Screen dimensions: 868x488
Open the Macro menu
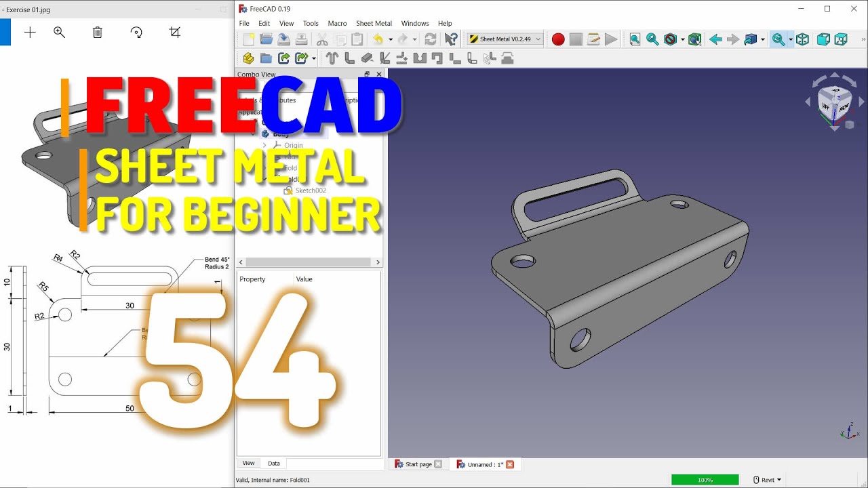337,23
